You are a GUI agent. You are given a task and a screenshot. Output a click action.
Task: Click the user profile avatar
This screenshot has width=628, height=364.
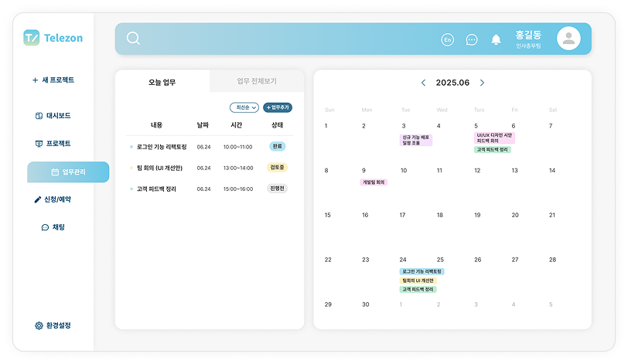pyautogui.click(x=568, y=39)
